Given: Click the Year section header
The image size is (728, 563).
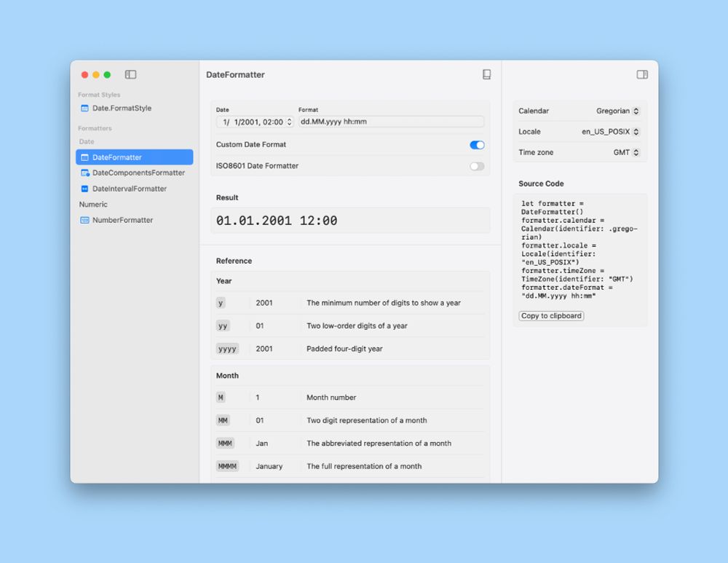Looking at the screenshot, I should tap(223, 281).
